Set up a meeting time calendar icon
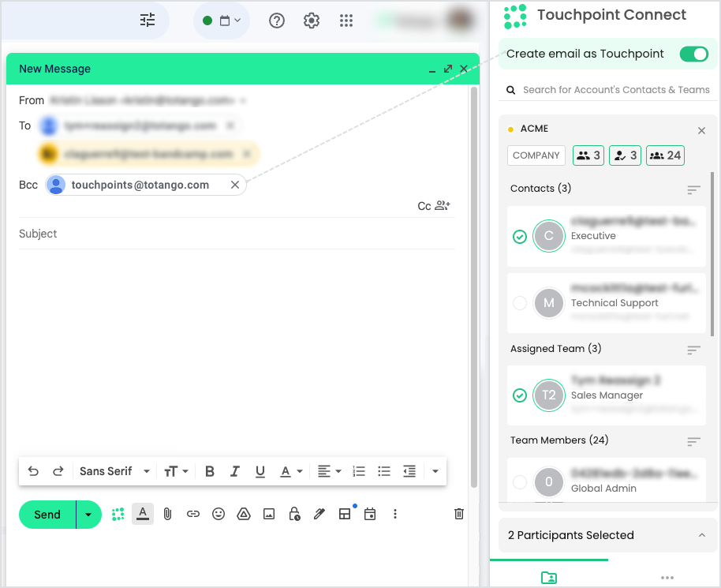Viewport: 721px width, 588px height. pyautogui.click(x=370, y=514)
